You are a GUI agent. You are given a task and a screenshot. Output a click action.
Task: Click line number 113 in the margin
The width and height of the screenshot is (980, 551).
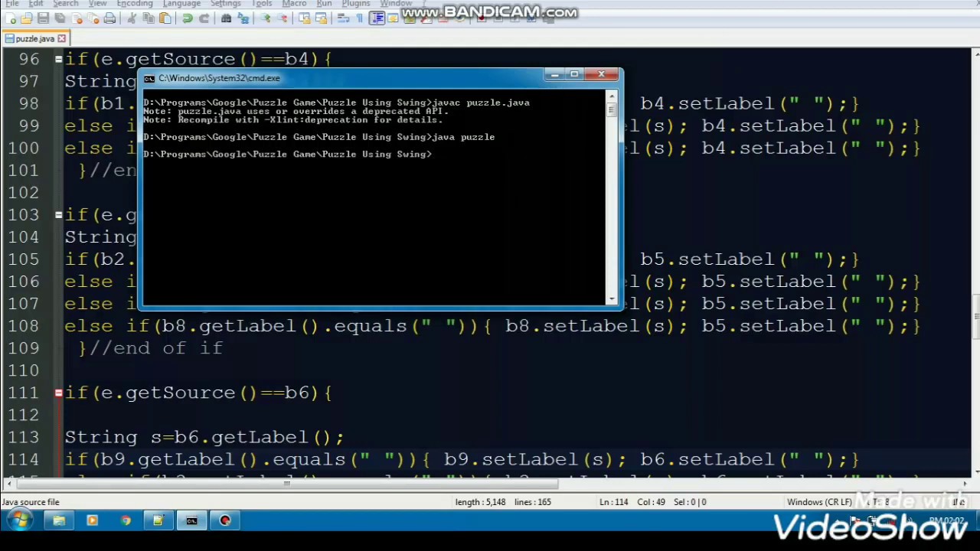(24, 437)
